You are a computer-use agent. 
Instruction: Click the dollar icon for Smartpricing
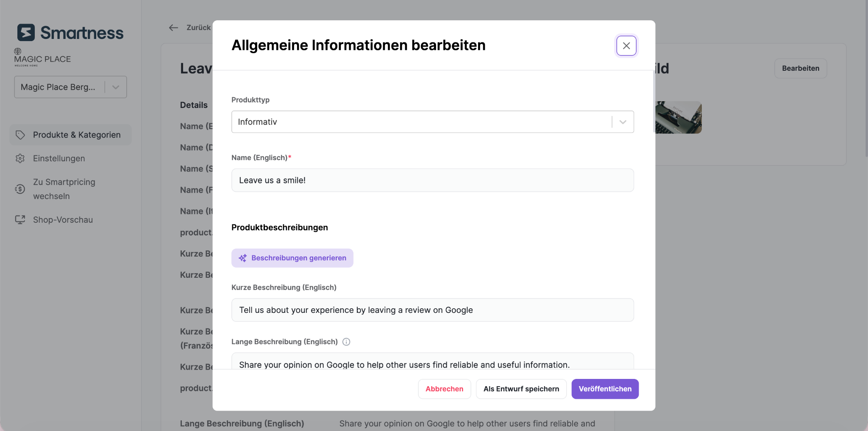pyautogui.click(x=20, y=189)
